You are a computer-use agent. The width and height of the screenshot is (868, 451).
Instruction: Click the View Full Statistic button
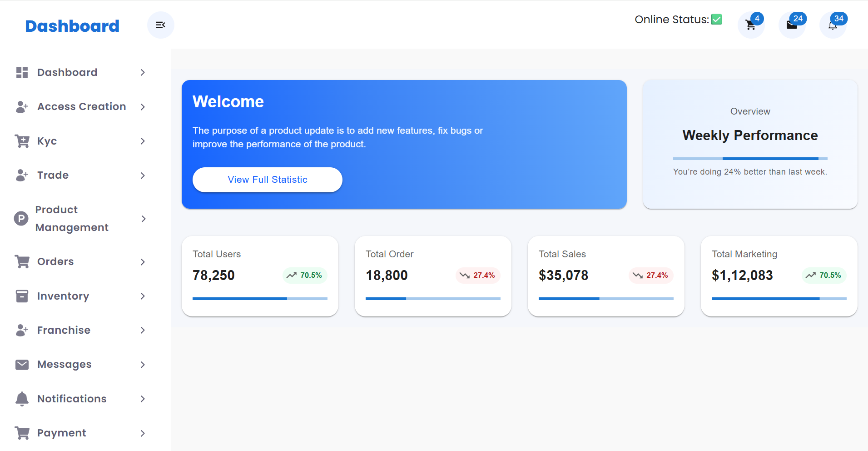(x=267, y=180)
